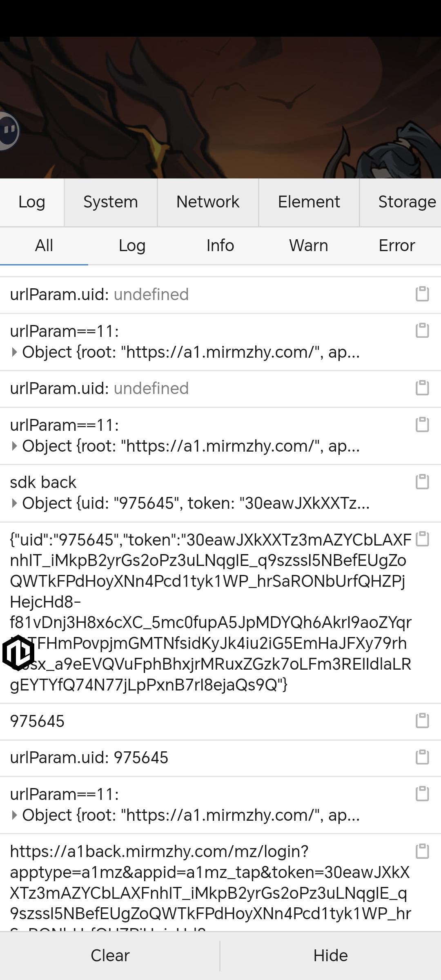Copy the a1back.mirmzhy.com login URL entry
The image size is (441, 980).
pyautogui.click(x=422, y=851)
